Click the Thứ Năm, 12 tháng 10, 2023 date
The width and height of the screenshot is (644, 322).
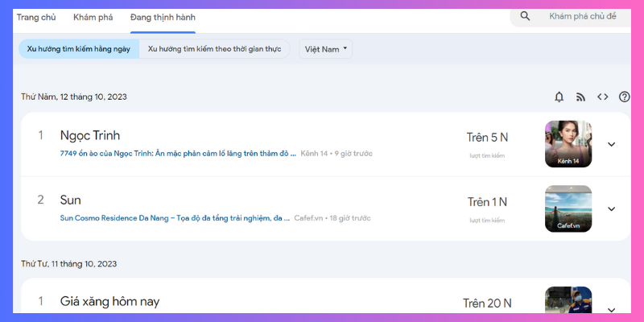74,97
